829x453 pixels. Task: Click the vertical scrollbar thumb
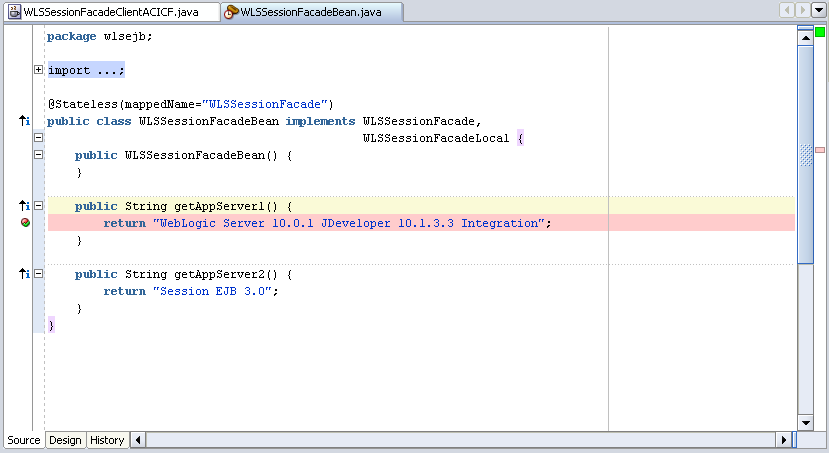(x=805, y=154)
